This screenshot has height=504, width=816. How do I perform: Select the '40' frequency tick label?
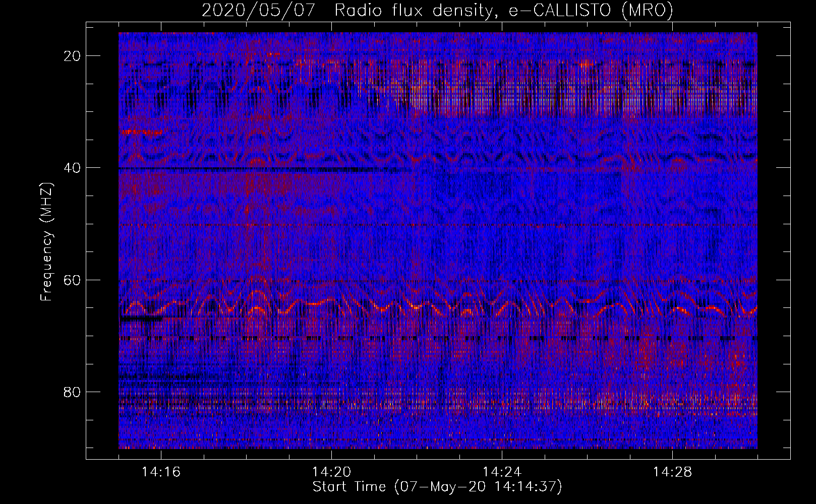click(73, 168)
